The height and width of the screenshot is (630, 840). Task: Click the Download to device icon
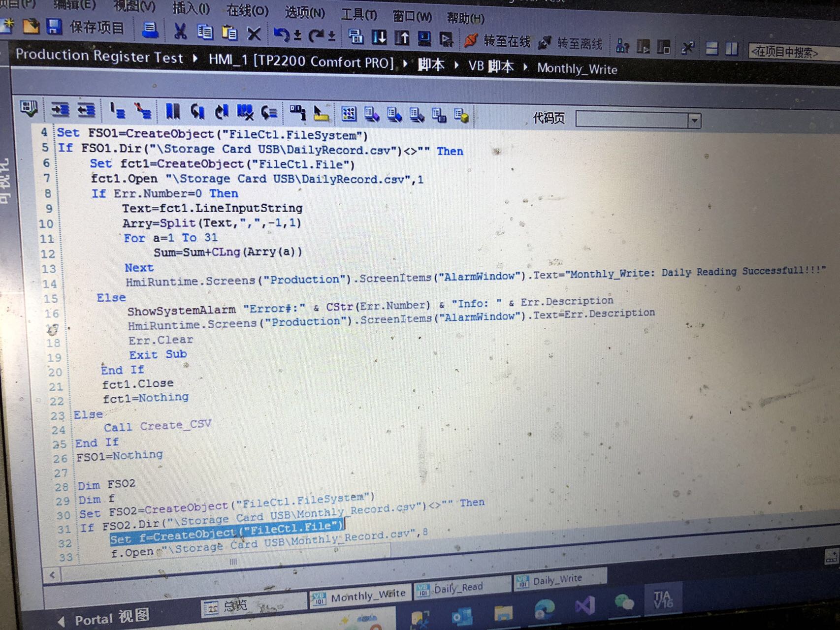point(379,37)
